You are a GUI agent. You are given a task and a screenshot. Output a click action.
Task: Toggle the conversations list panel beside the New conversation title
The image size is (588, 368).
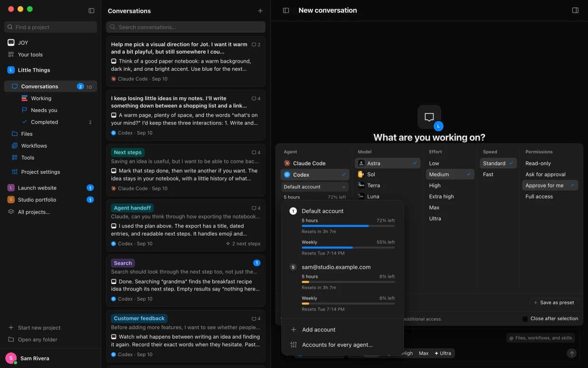[x=286, y=10]
